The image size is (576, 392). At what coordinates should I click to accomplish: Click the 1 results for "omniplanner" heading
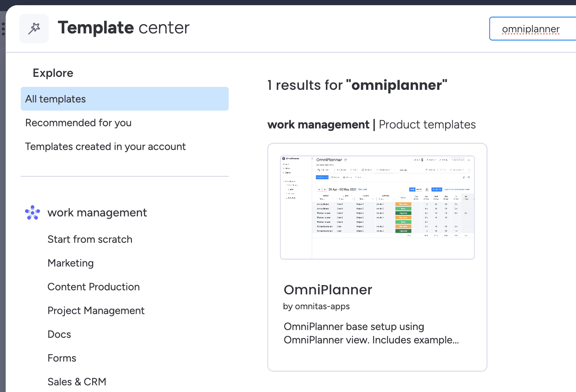[x=357, y=85]
